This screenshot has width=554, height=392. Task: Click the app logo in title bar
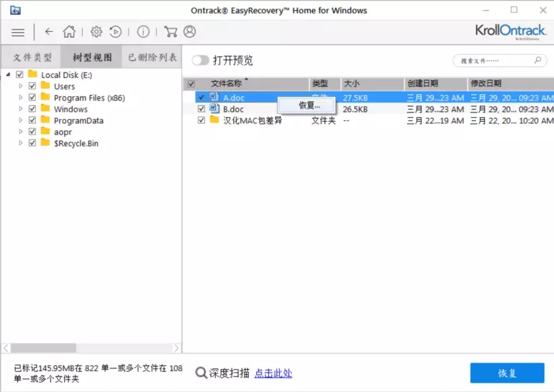pyautogui.click(x=16, y=10)
